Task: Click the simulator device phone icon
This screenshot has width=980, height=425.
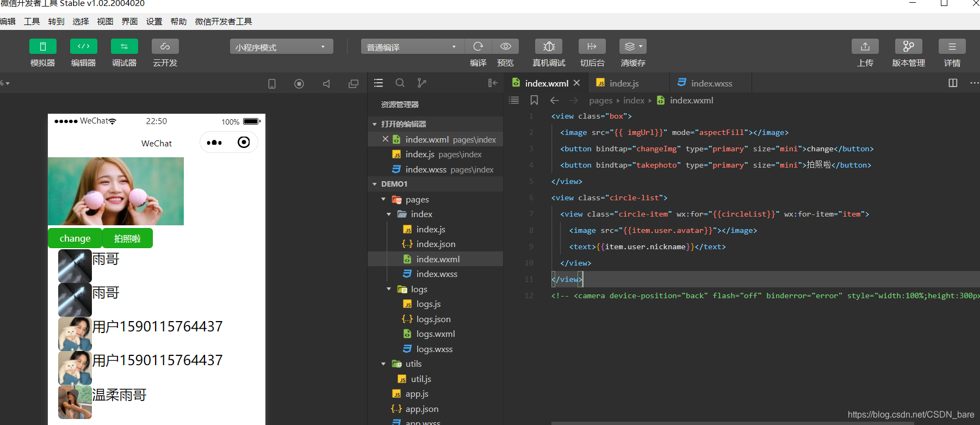Action: 272,84
